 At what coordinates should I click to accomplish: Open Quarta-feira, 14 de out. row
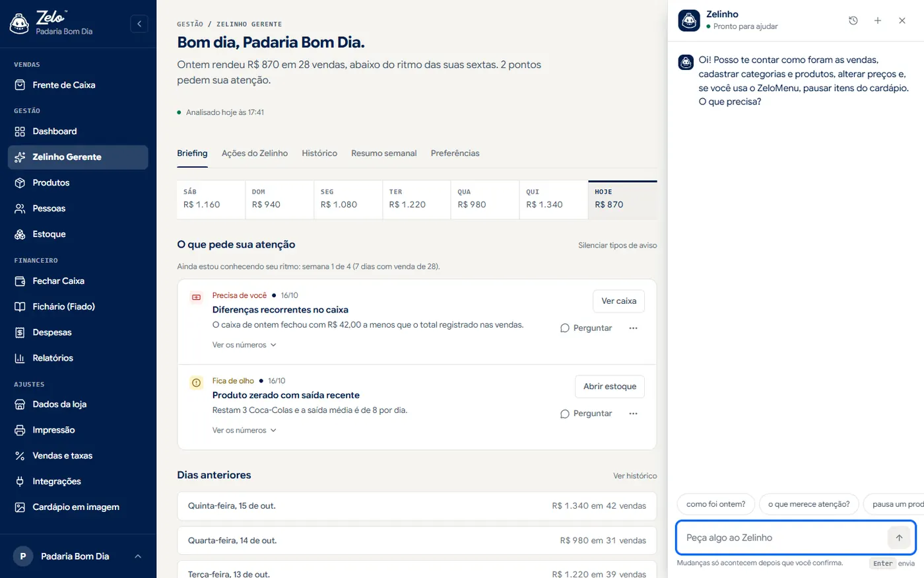click(x=417, y=541)
